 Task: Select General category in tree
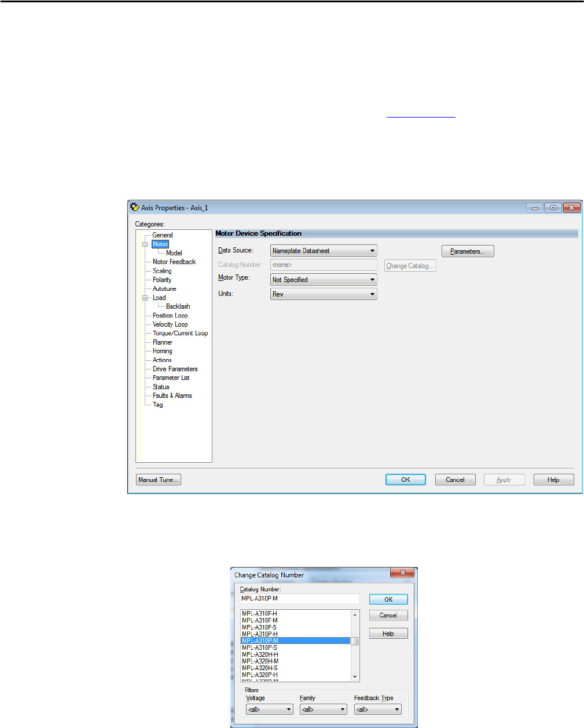(x=163, y=235)
